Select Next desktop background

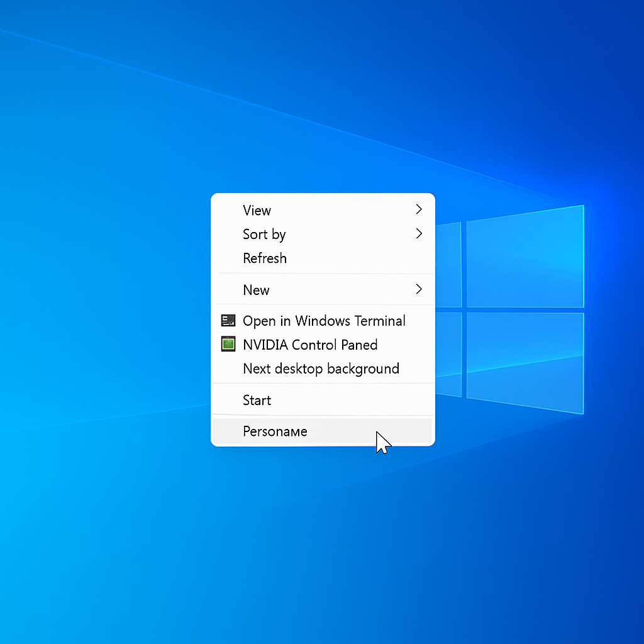coord(323,369)
